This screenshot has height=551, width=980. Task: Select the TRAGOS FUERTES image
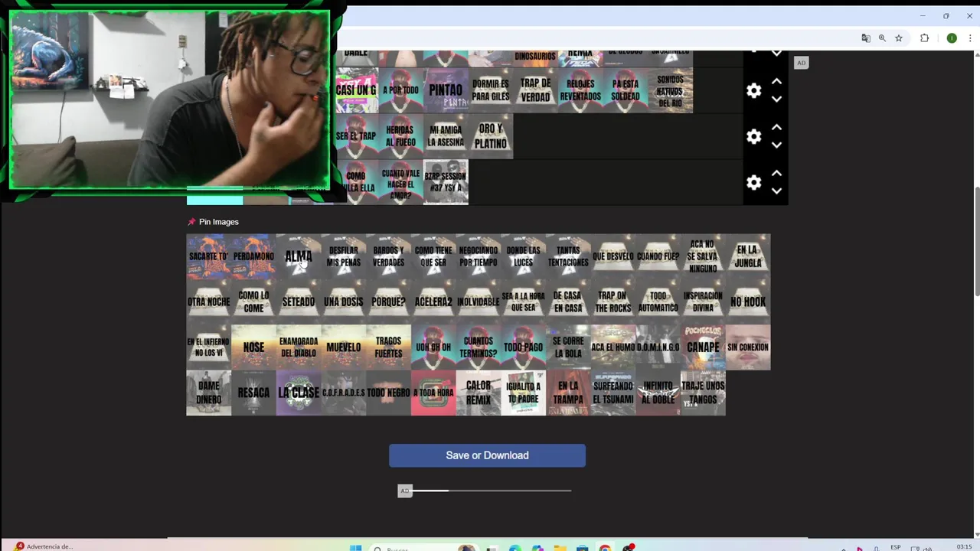tap(388, 347)
